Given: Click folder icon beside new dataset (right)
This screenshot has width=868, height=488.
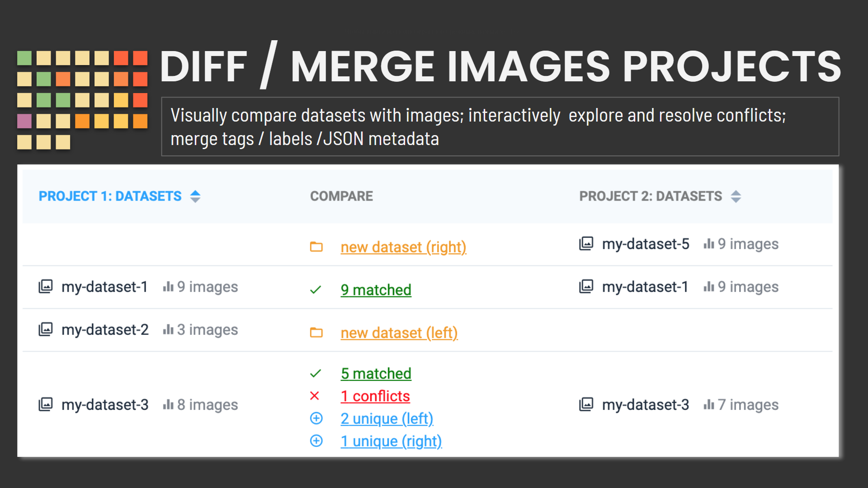Looking at the screenshot, I should tap(316, 247).
